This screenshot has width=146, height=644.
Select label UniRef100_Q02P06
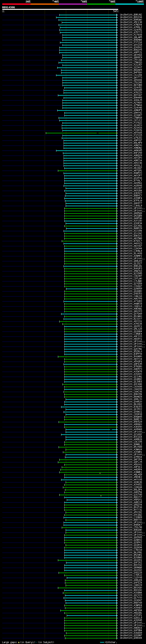coord(131,178)
